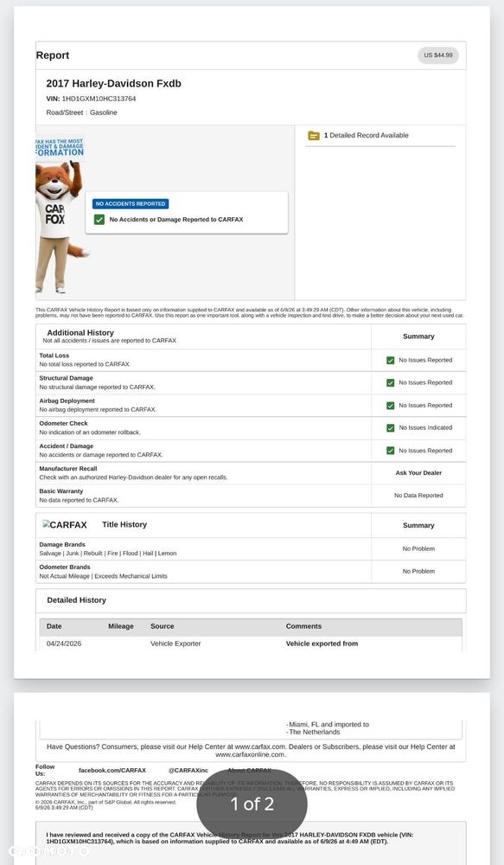The height and width of the screenshot is (865, 504).
Task: Click the US $44.99 price button
Action: pyautogui.click(x=437, y=55)
